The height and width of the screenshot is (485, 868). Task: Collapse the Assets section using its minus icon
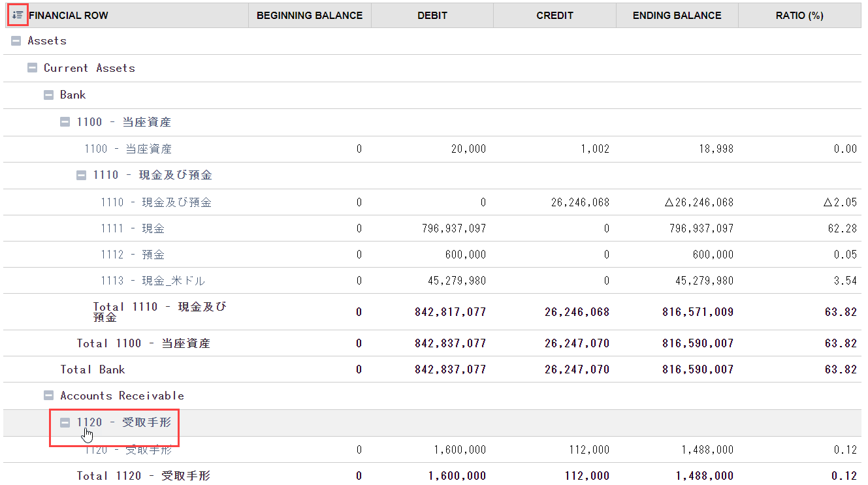point(16,40)
